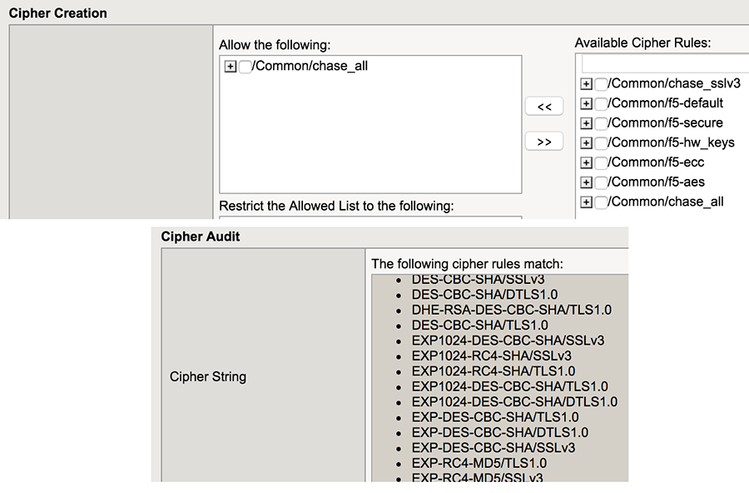Expand the /Common/f5-secure rule
The width and height of the screenshot is (749, 493).
point(587,123)
